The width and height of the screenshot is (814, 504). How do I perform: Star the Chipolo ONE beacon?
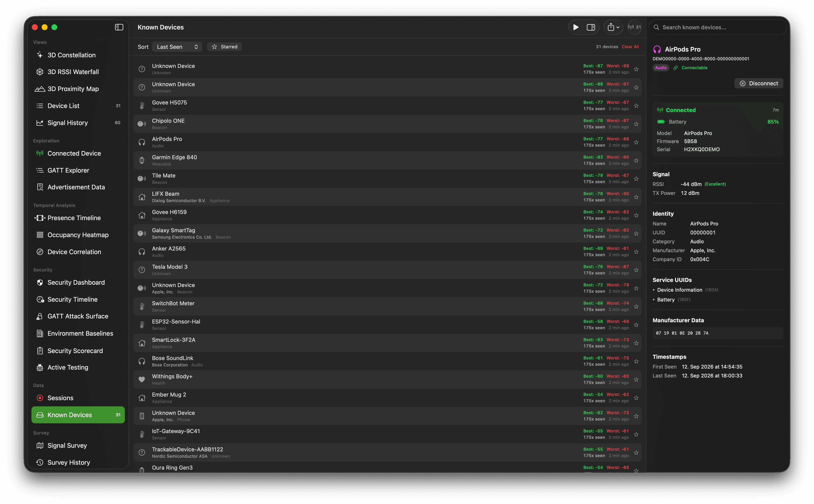point(636,124)
